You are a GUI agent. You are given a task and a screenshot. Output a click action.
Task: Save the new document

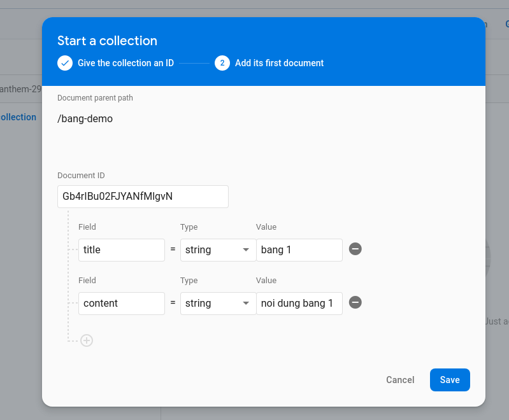pyautogui.click(x=450, y=380)
